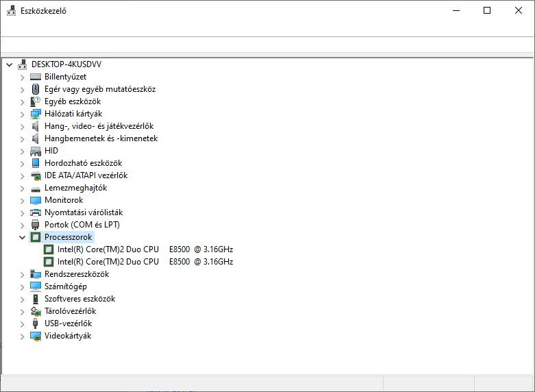Click the monitor icon beside Monitorok
535x392 pixels.
pos(36,200)
